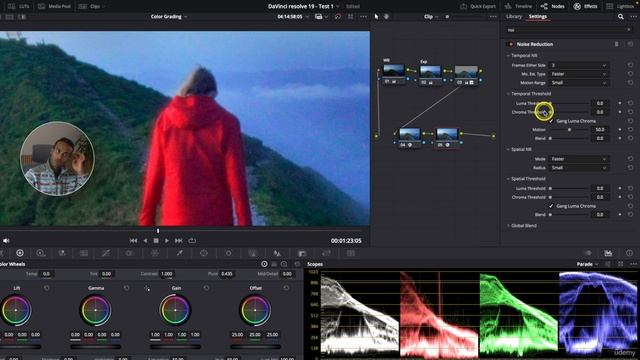Open the HDR wheels palette
The height and width of the screenshot is (360, 640).
pos(40,253)
